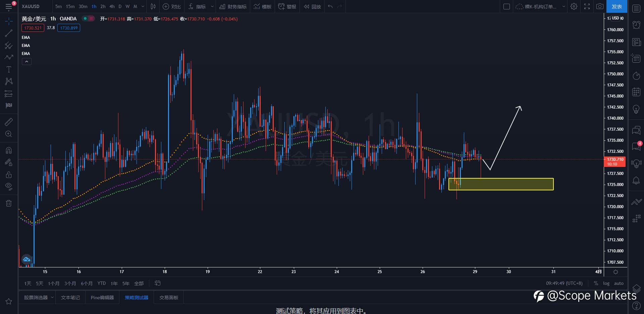Start bar replay with 回放

tap(312, 6)
